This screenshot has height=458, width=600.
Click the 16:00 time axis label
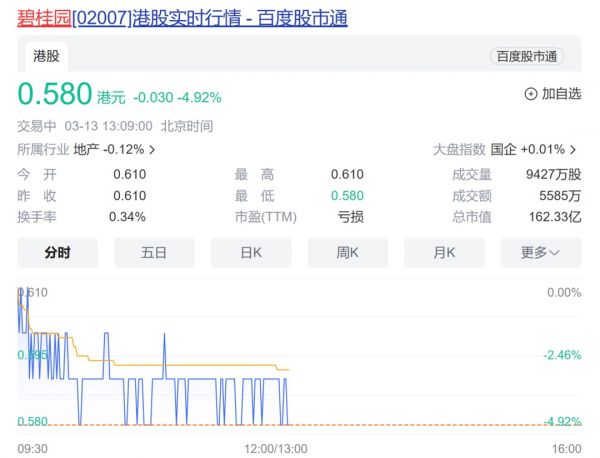point(567,448)
